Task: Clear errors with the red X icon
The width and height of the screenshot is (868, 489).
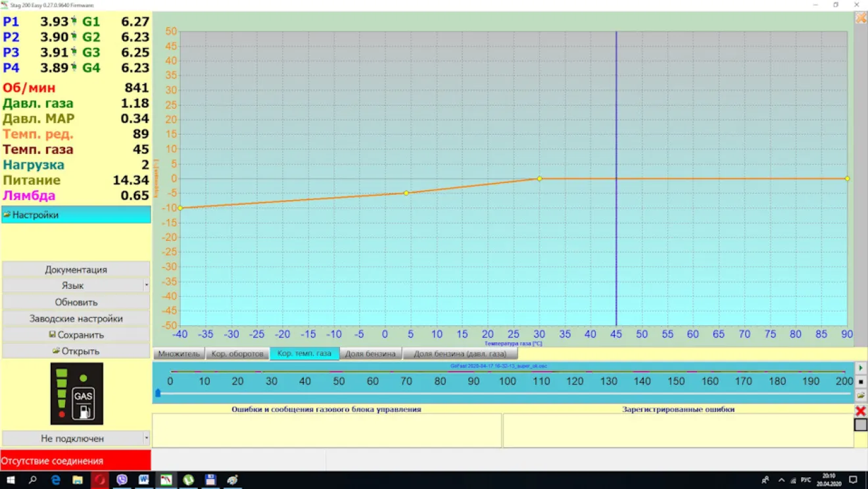Action: tap(860, 411)
